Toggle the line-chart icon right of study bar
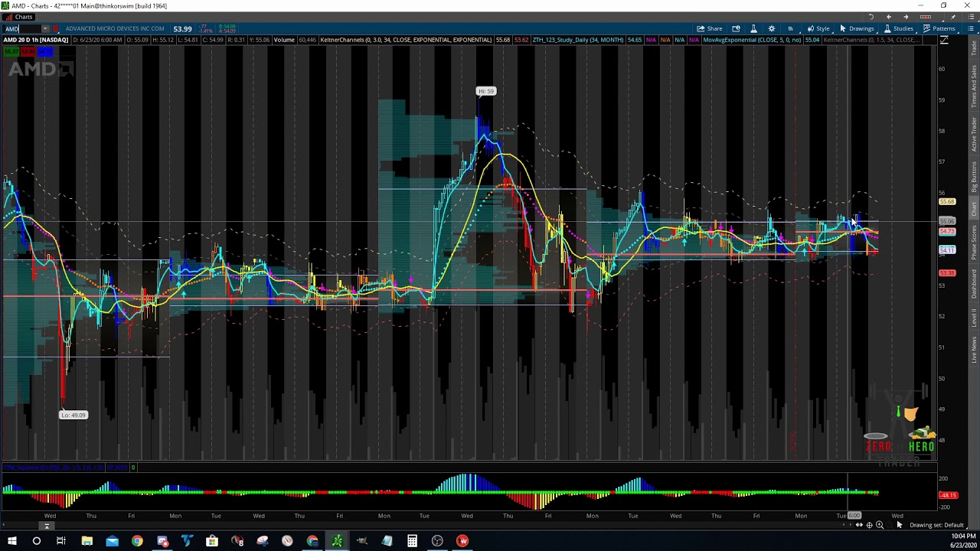Image resolution: width=980 pixels, height=551 pixels. (x=944, y=40)
